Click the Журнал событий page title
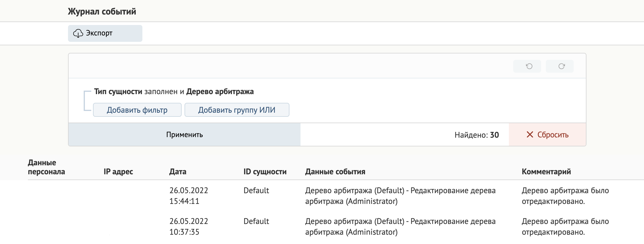Screen dimensions: 644x244 point(102,12)
